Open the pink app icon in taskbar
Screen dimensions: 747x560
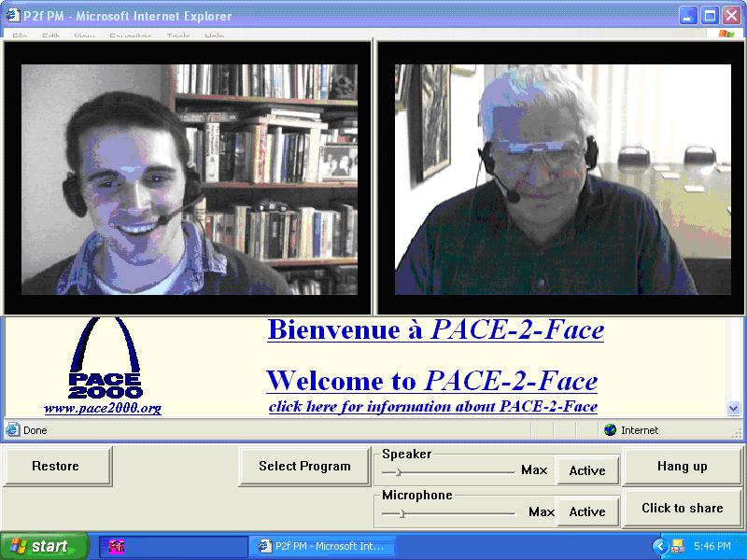pos(118,547)
